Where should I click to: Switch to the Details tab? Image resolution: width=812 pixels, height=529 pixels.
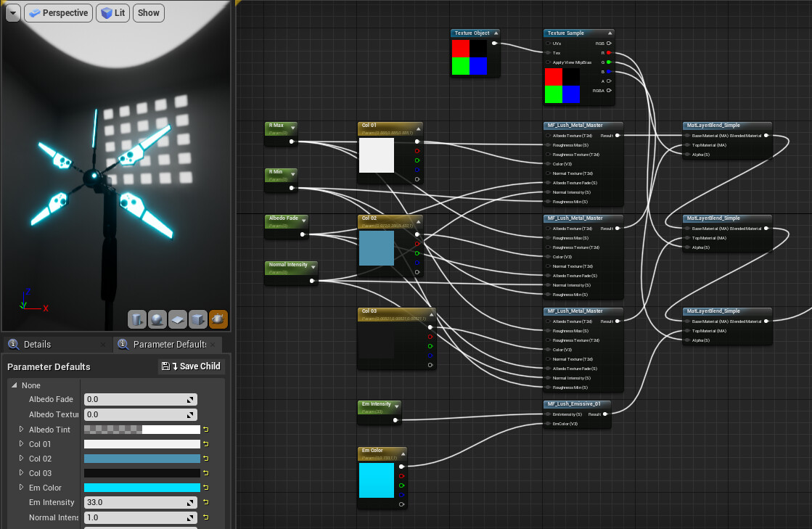(38, 344)
